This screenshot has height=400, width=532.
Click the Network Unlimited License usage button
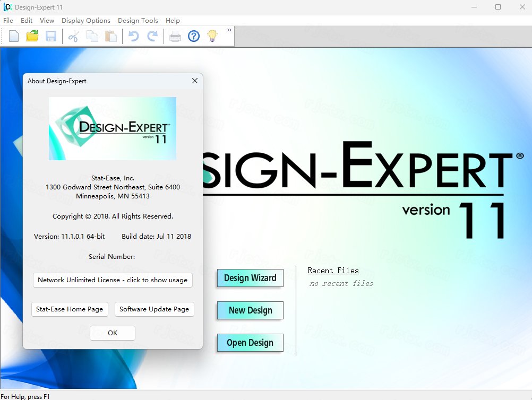(113, 280)
